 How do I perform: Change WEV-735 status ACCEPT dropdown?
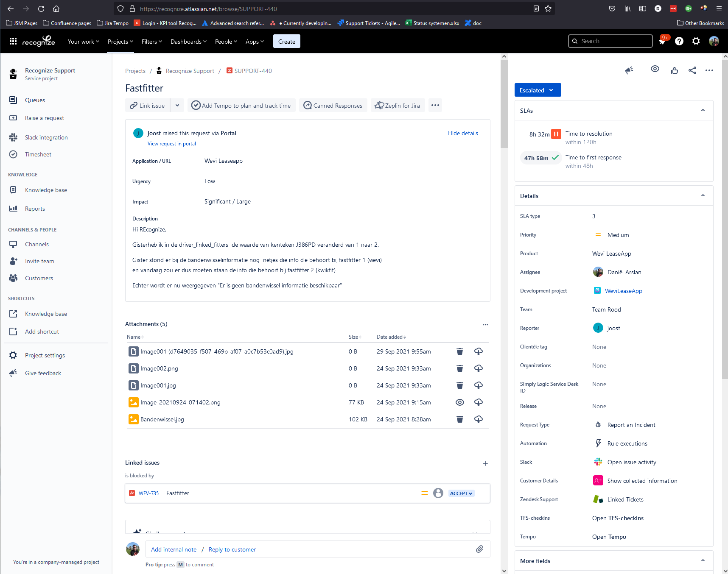coord(461,493)
